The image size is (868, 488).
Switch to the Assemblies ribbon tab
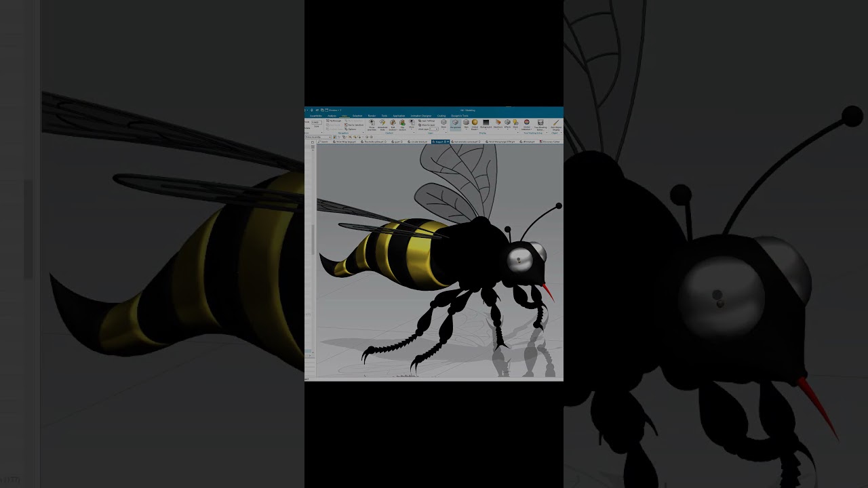pyautogui.click(x=316, y=116)
